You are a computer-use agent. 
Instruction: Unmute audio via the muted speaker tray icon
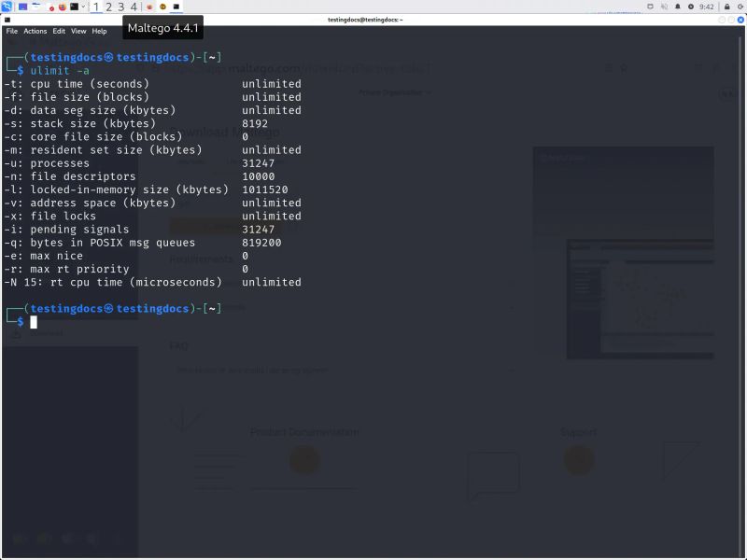click(664, 5)
